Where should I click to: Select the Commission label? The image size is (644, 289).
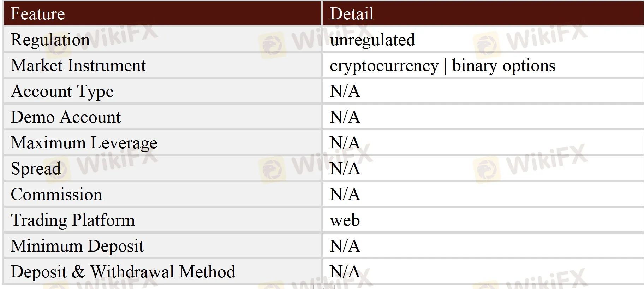pyautogui.click(x=56, y=194)
